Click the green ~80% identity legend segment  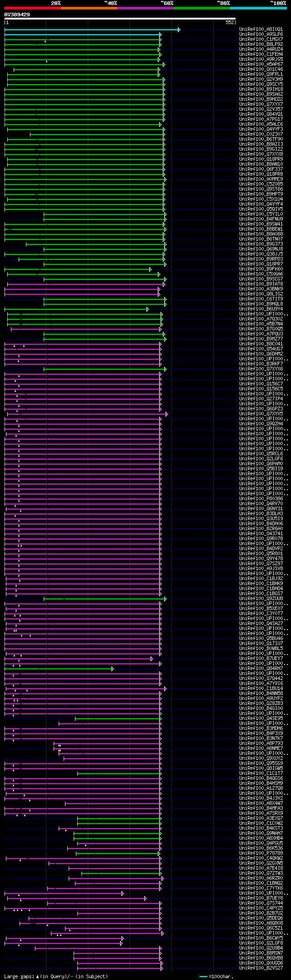[x=202, y=8]
